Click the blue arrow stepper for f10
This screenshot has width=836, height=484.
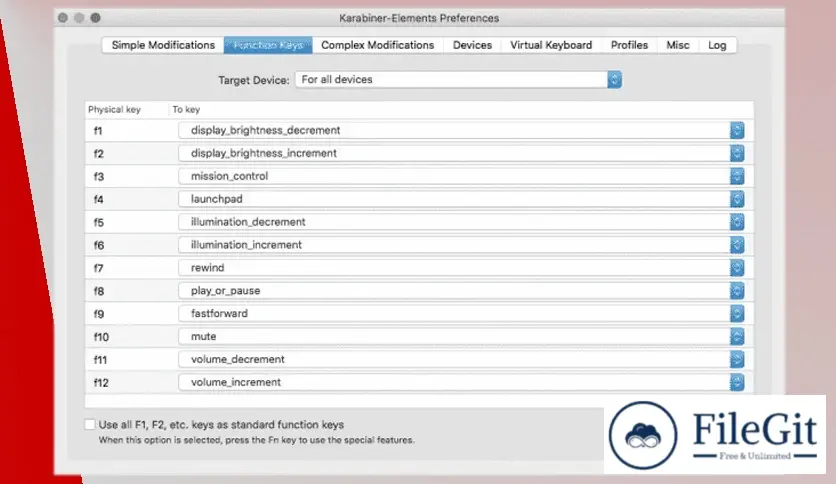click(x=737, y=336)
